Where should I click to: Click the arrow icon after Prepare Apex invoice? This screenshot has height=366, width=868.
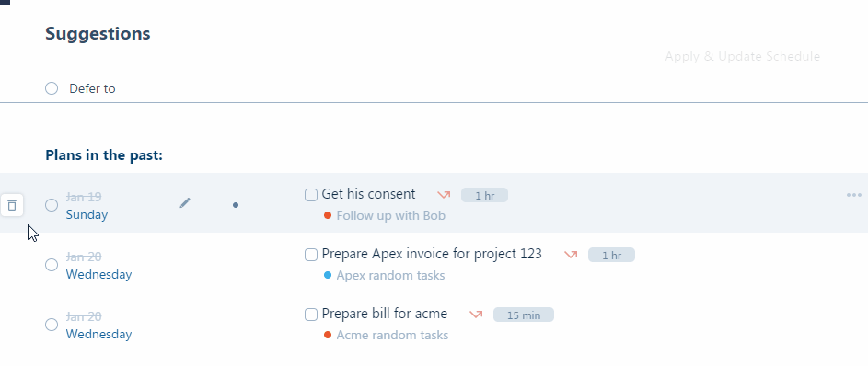click(x=571, y=255)
